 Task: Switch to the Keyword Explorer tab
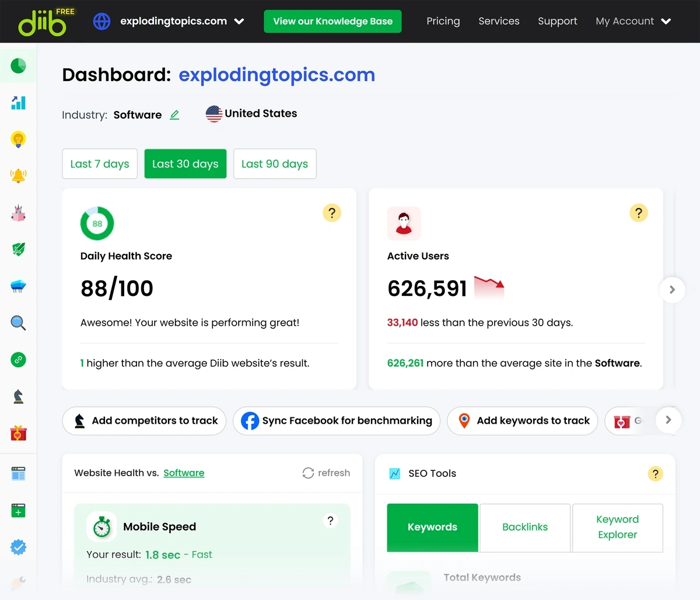pos(618,528)
